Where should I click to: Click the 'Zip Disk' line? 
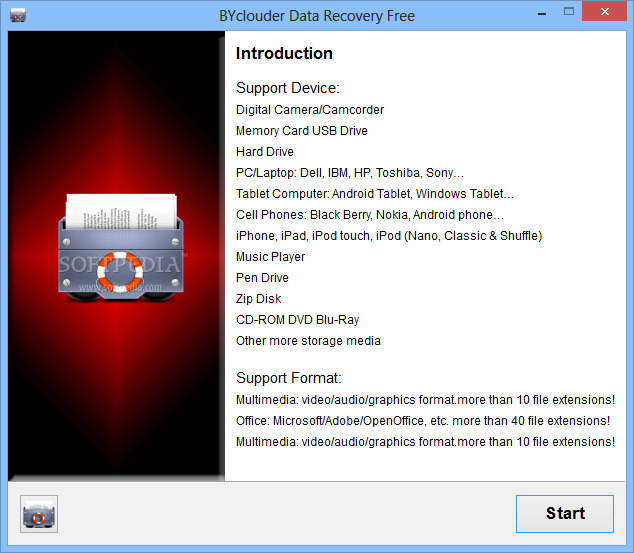pos(258,299)
